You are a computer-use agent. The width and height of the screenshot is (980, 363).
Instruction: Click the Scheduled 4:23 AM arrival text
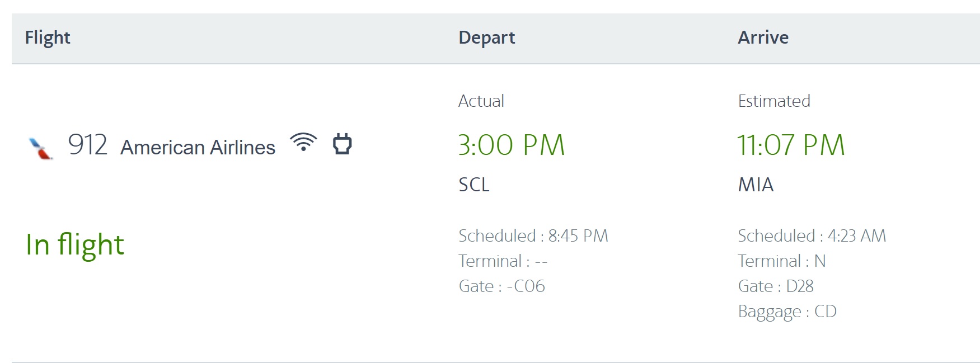pos(812,235)
